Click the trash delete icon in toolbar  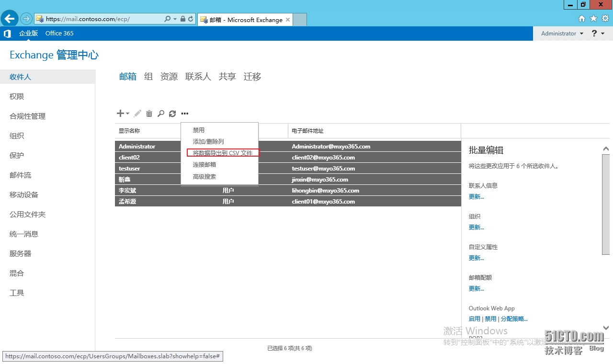[x=149, y=114]
